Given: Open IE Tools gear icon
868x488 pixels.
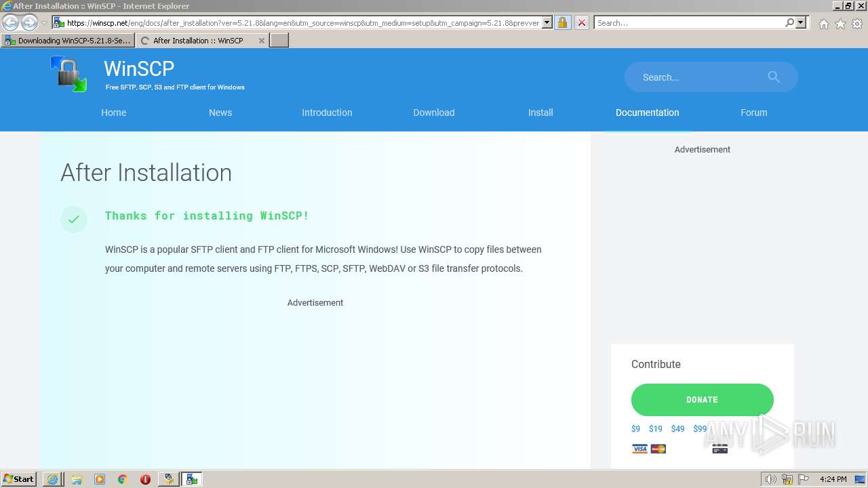Looking at the screenshot, I should pyautogui.click(x=857, y=24).
